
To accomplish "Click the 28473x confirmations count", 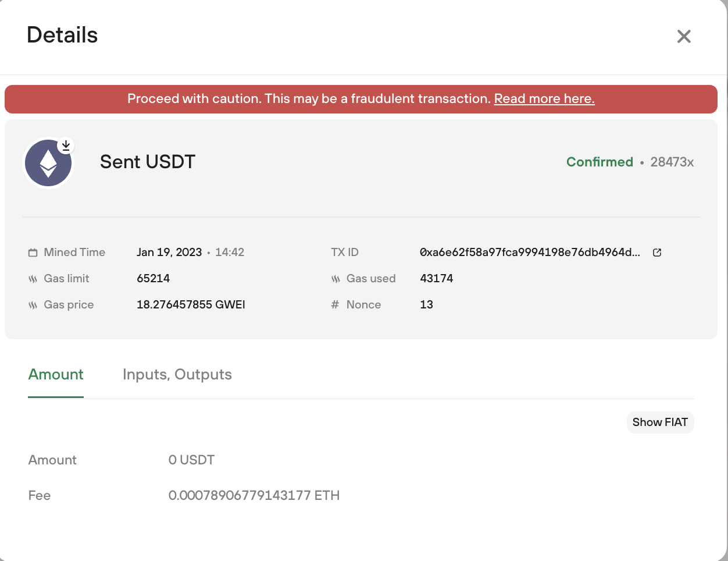I will coord(672,162).
